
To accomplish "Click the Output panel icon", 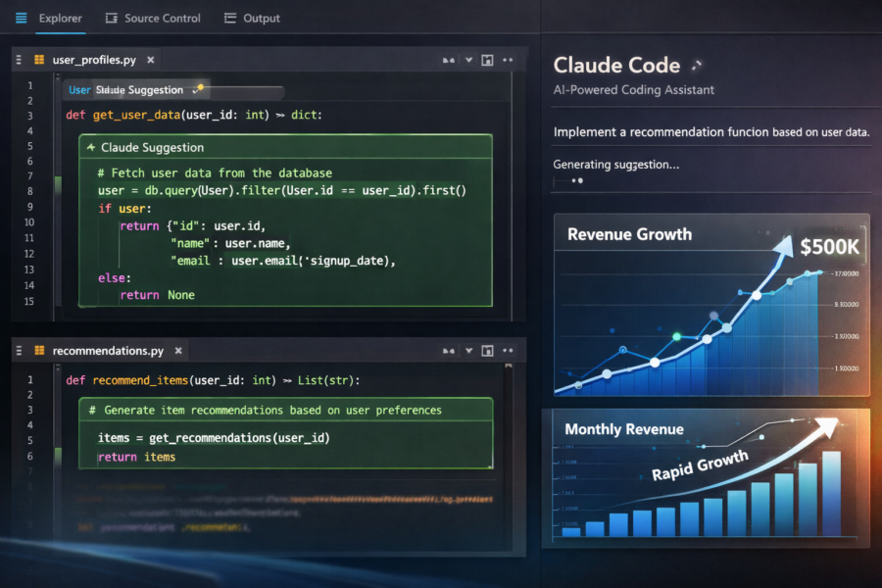I will point(230,18).
